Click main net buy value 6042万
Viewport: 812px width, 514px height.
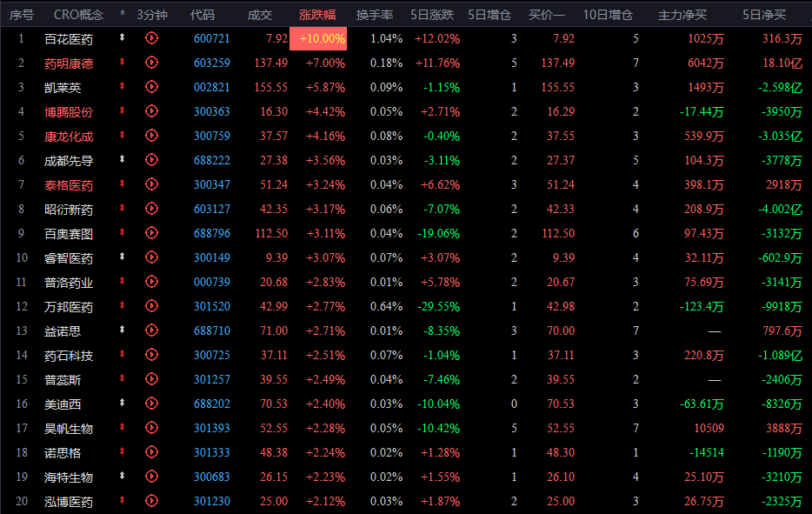click(705, 63)
